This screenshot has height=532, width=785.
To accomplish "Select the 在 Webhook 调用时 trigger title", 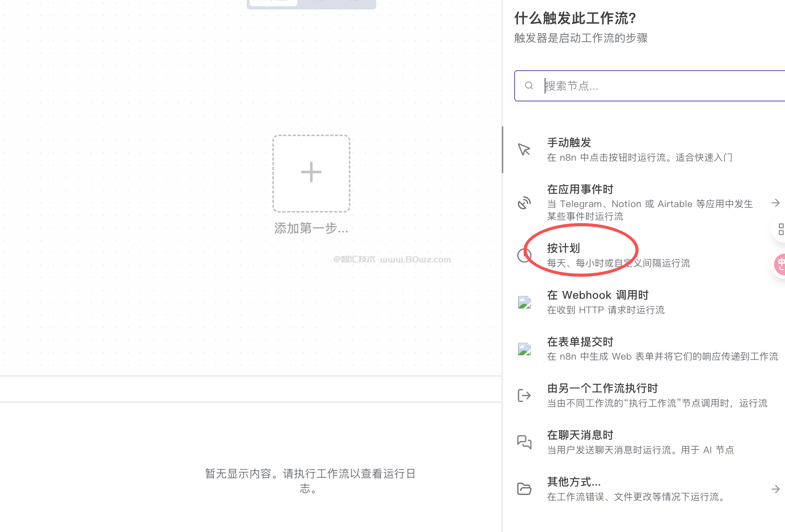I will (x=597, y=295).
